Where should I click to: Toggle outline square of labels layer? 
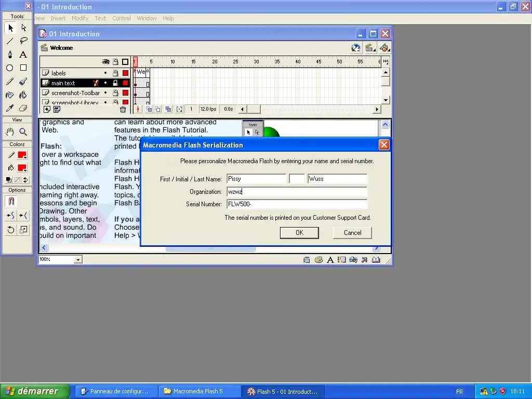[x=126, y=73]
